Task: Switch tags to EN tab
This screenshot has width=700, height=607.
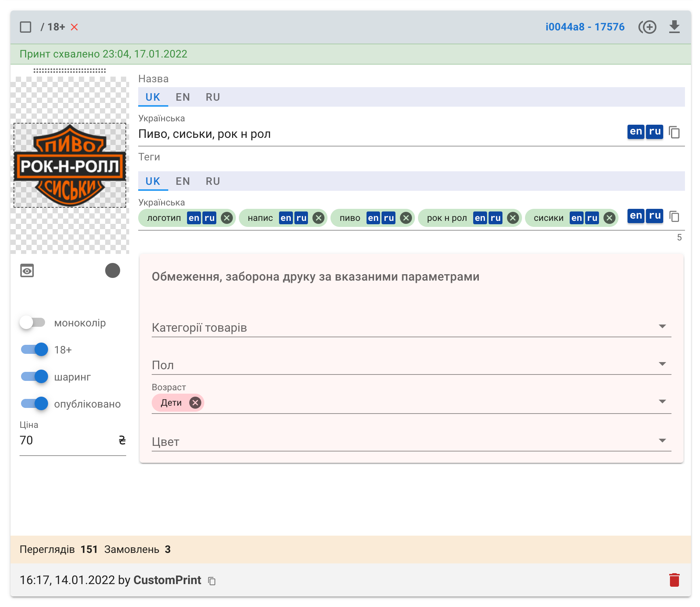Action: click(x=183, y=181)
